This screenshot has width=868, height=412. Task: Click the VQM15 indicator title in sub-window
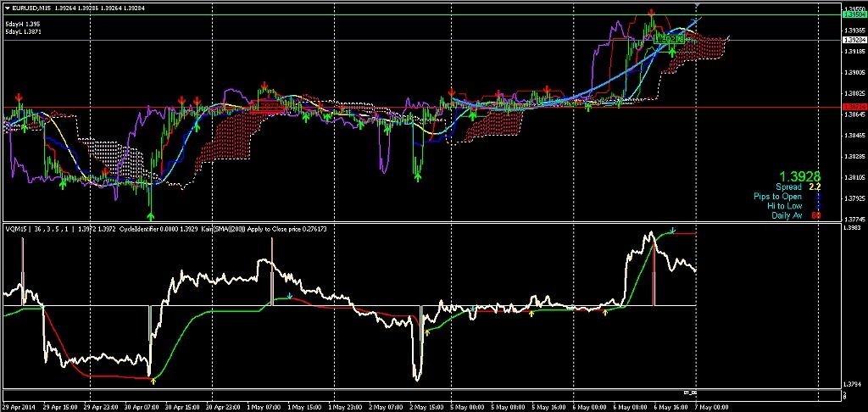[x=17, y=228]
